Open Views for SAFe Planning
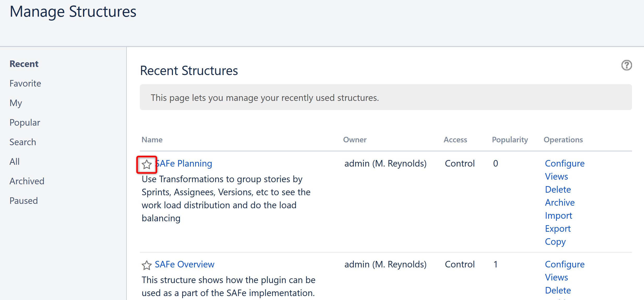This screenshot has width=644, height=300. (556, 176)
